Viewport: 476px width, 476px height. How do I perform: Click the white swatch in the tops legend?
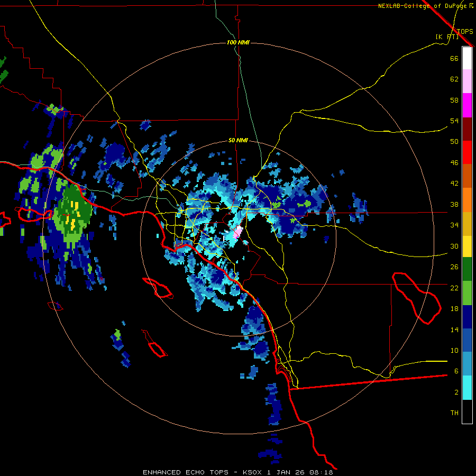coord(467,58)
